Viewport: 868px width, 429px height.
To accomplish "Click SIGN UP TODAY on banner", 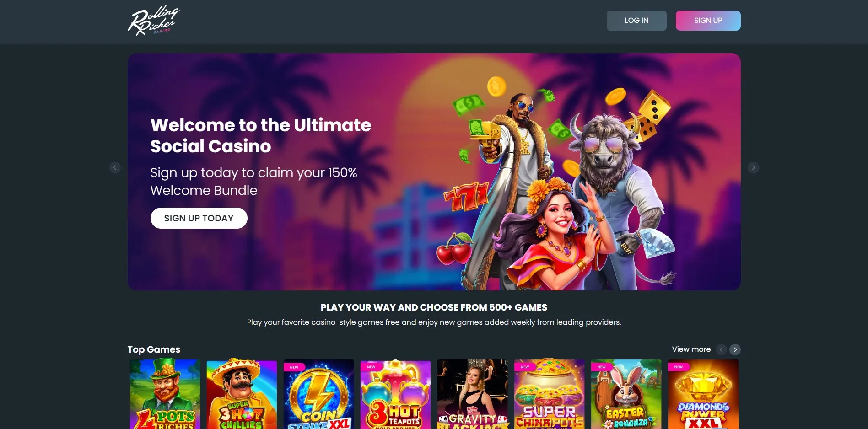I will 199,218.
